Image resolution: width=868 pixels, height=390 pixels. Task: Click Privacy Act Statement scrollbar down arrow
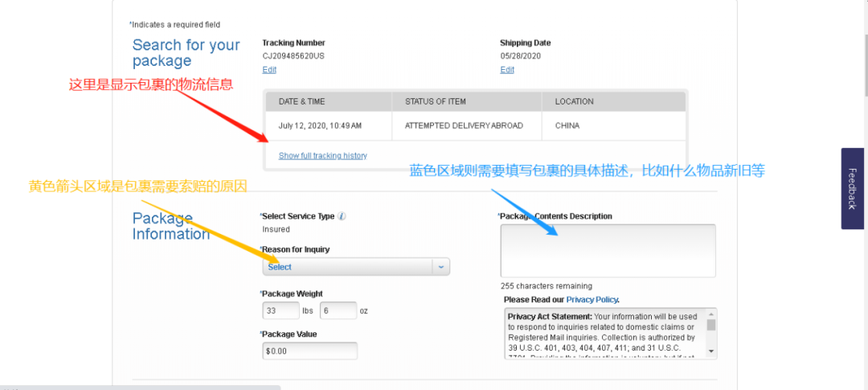711,351
